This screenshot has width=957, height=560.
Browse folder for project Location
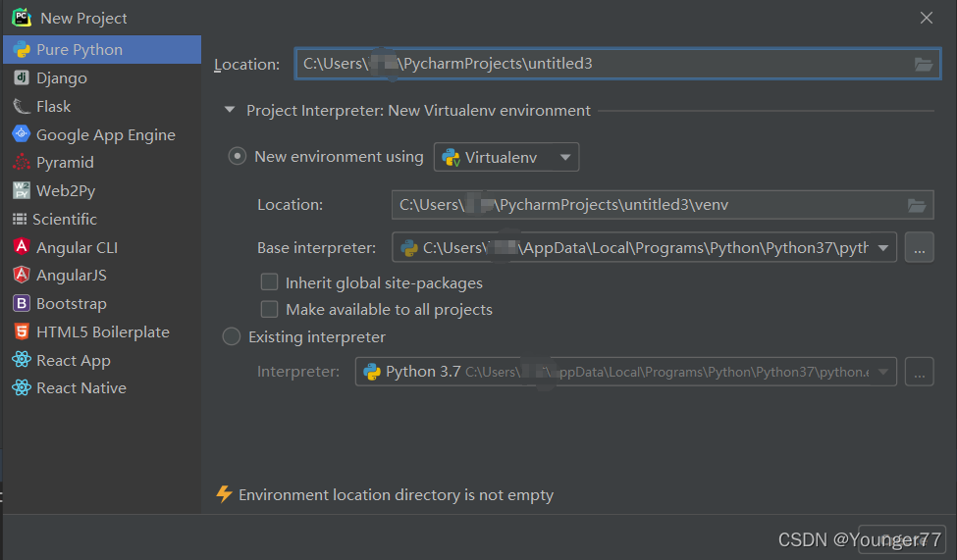924,64
